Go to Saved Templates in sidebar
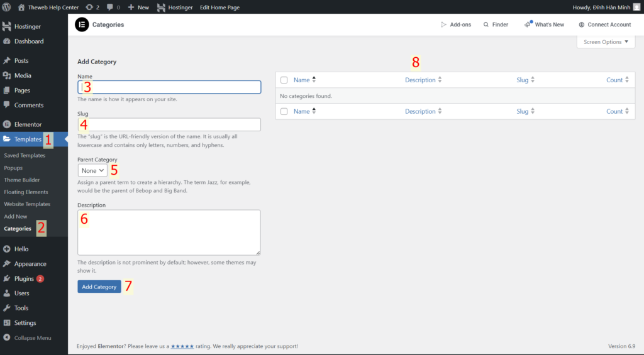Image resolution: width=644 pixels, height=355 pixels. tap(25, 155)
